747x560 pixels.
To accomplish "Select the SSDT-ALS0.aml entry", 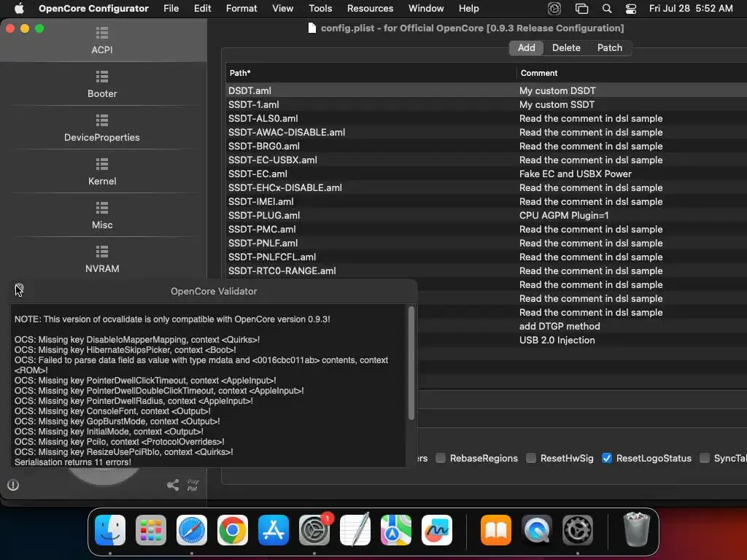I will coord(487,118).
